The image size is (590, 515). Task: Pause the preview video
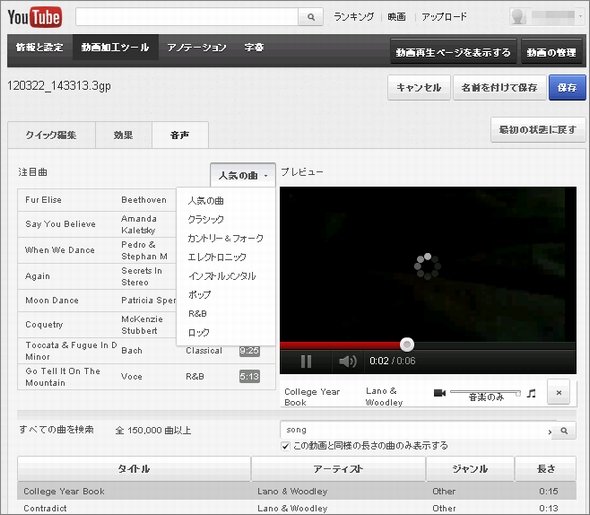pyautogui.click(x=306, y=361)
